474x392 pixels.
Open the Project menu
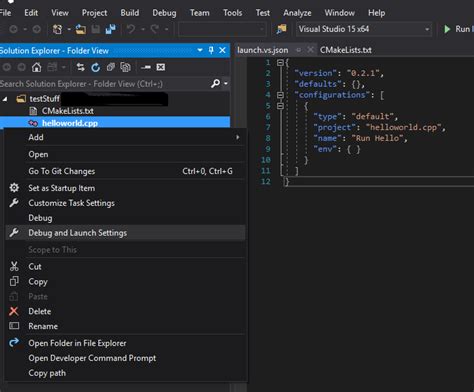pyautogui.click(x=95, y=13)
